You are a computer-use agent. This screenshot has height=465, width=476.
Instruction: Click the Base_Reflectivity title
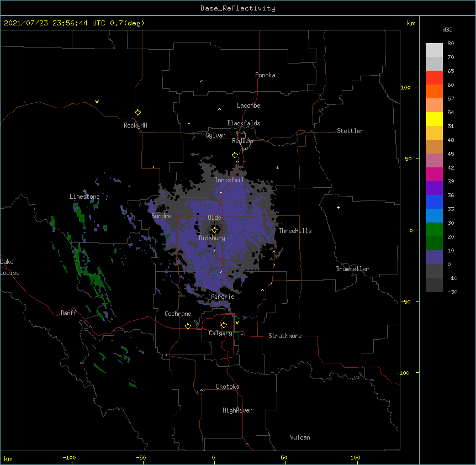point(238,8)
